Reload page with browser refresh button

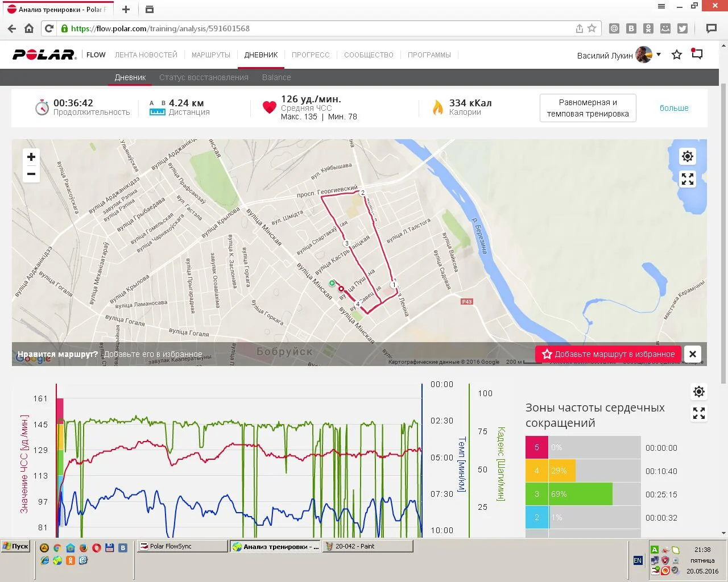point(49,28)
